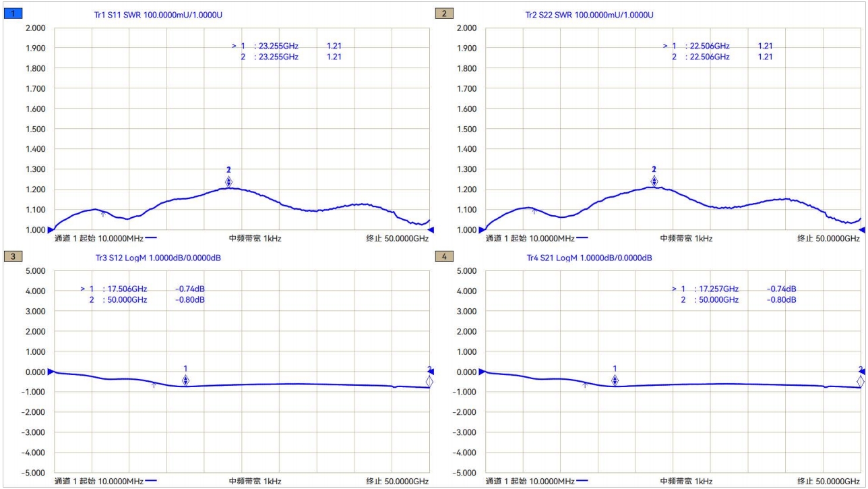Click marker 2 diamond on the S22 trace

(x=654, y=181)
